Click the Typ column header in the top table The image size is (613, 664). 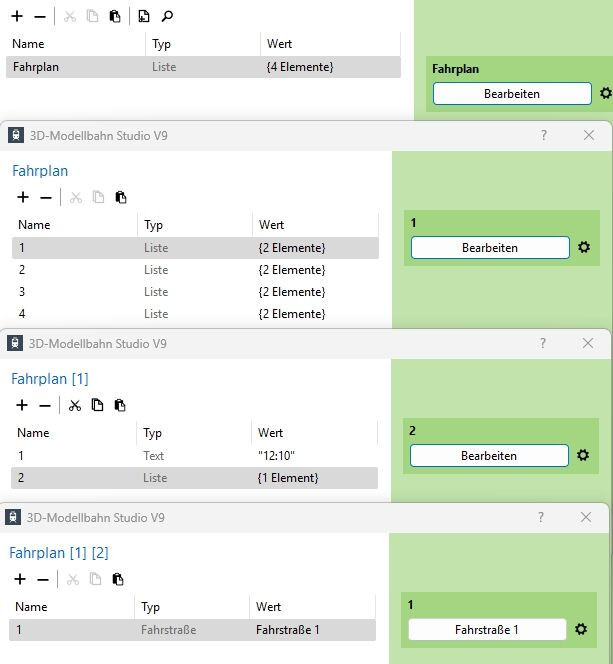click(x=161, y=44)
